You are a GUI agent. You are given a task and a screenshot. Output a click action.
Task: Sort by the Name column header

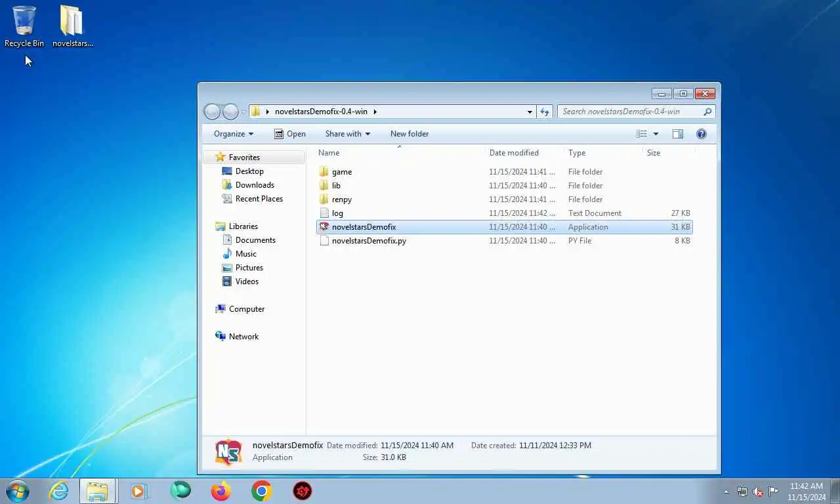[x=400, y=153]
